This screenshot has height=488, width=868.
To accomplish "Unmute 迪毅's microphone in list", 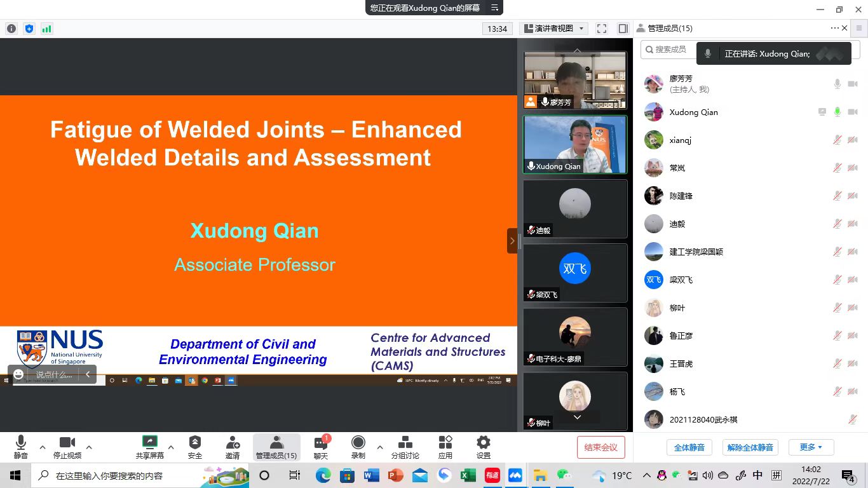I will [x=837, y=224].
